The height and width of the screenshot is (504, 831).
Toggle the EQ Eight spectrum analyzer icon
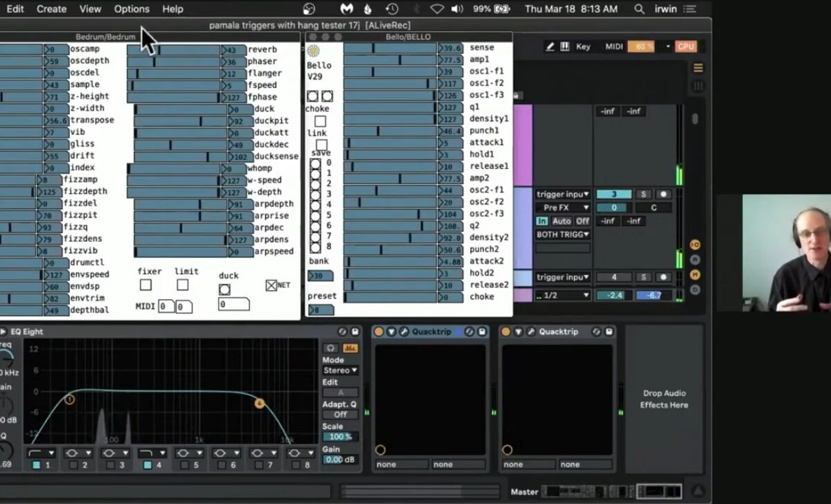point(350,348)
